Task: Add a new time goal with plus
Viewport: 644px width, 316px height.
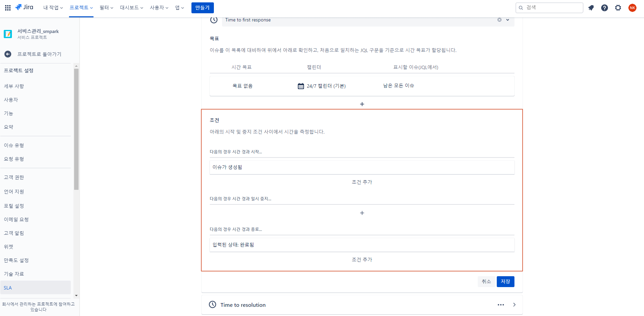Action: click(x=362, y=104)
